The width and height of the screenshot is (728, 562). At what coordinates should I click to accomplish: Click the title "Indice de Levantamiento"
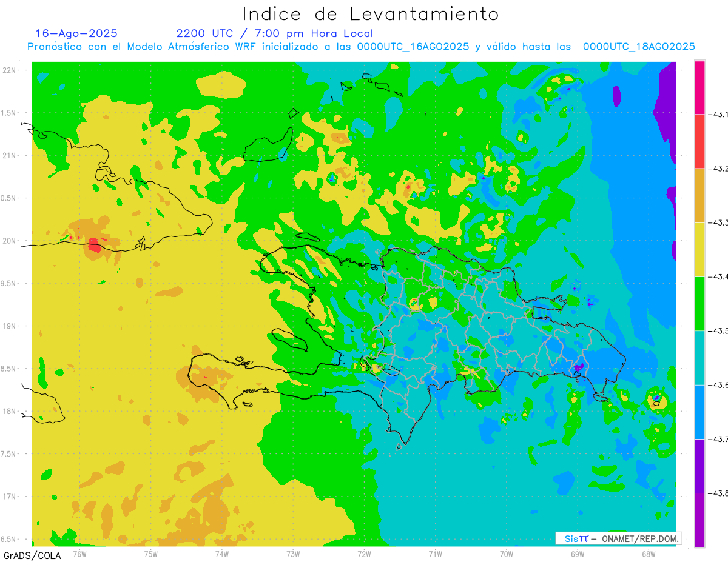pos(371,14)
